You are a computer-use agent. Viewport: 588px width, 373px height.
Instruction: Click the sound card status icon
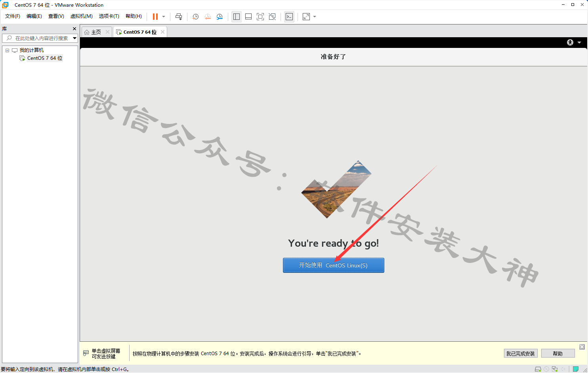563,369
